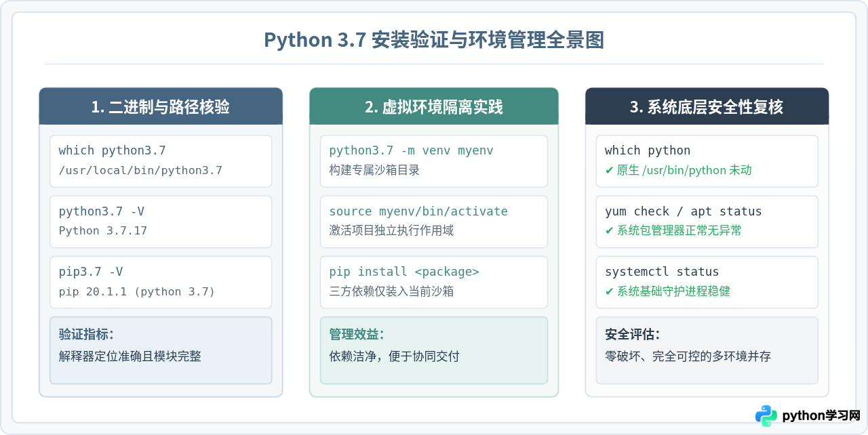
Task: Select the title Python 3.7 安装验证与环境管理全景图
Action: point(434,40)
